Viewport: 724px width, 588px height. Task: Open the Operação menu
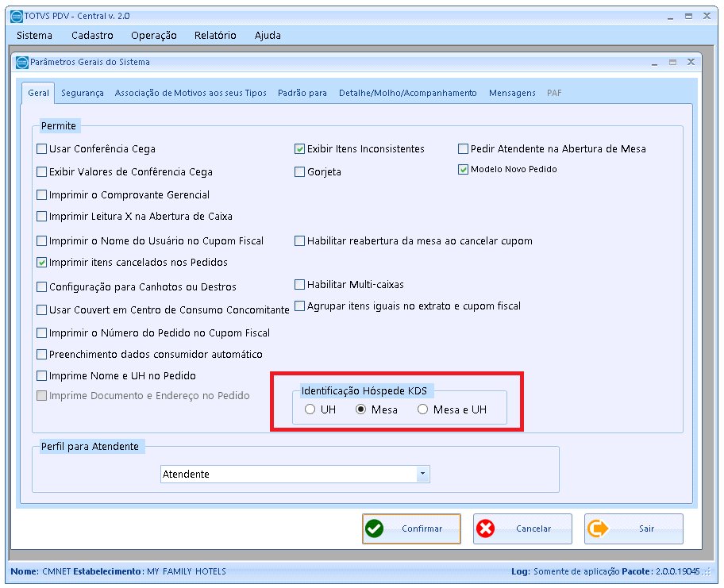pos(154,36)
